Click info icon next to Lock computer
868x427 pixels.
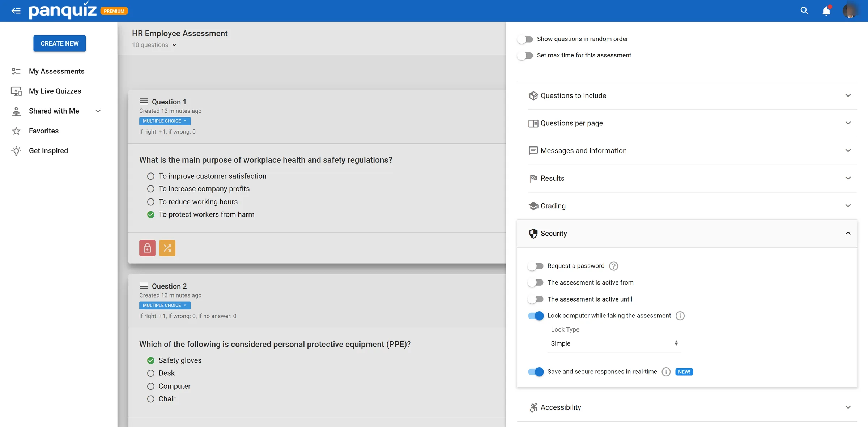click(680, 316)
